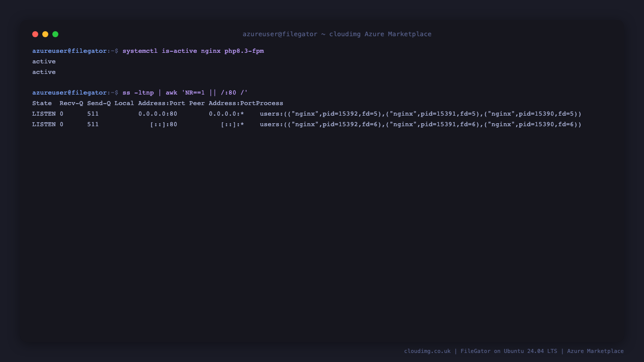Click the 'Recv-Q' column header

point(71,103)
